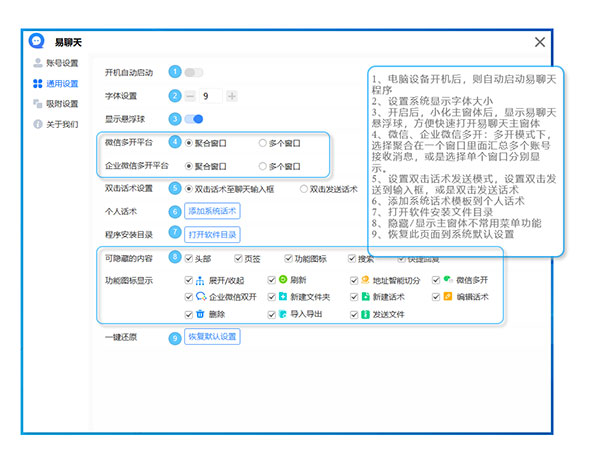Toggle 编辑话术 checkbox

pyautogui.click(x=436, y=297)
